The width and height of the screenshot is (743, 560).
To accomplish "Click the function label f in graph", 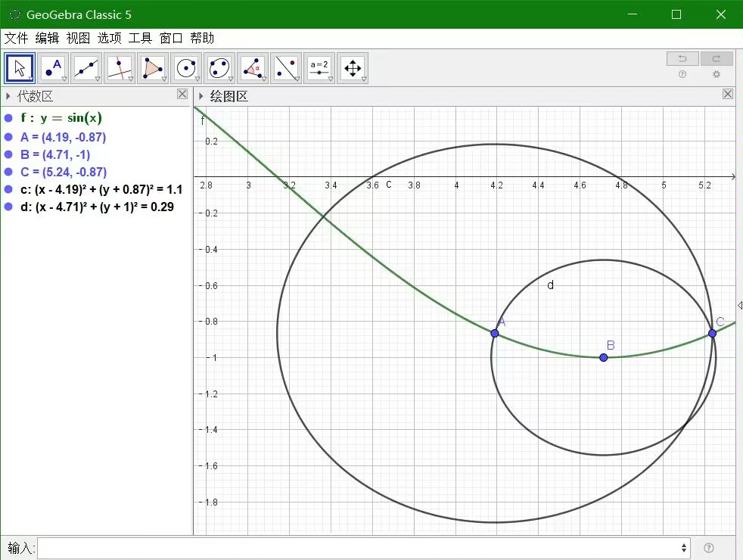I will [203, 120].
